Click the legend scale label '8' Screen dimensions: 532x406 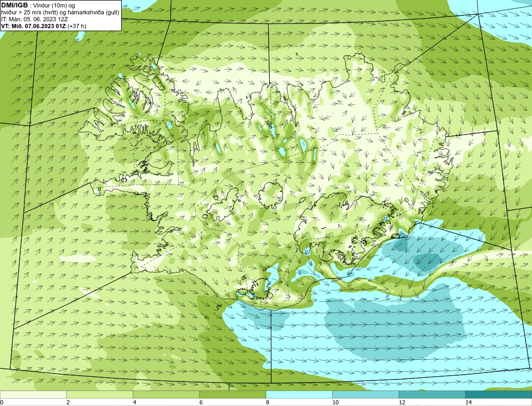(268, 402)
